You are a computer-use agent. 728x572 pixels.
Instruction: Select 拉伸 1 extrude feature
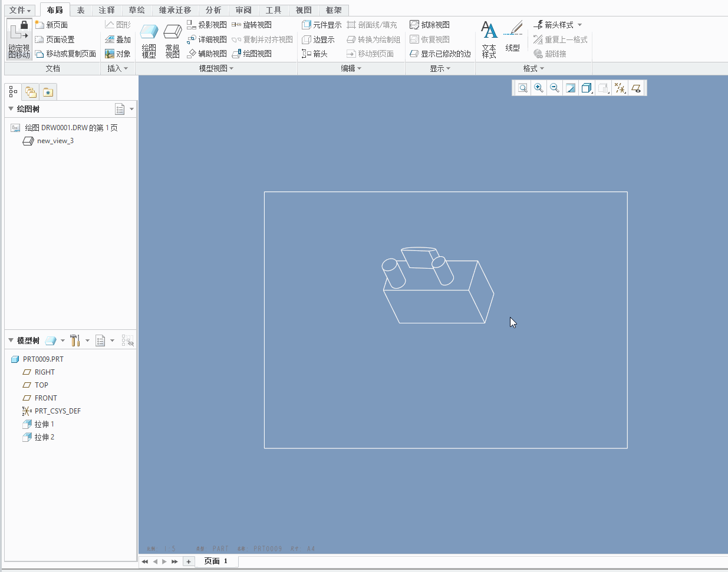click(x=38, y=424)
